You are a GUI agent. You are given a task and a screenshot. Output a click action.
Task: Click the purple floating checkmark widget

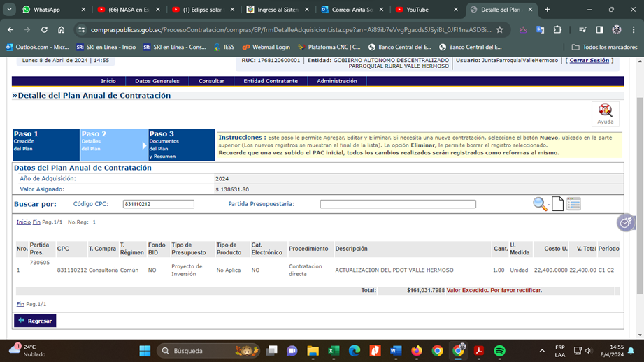[x=626, y=222]
